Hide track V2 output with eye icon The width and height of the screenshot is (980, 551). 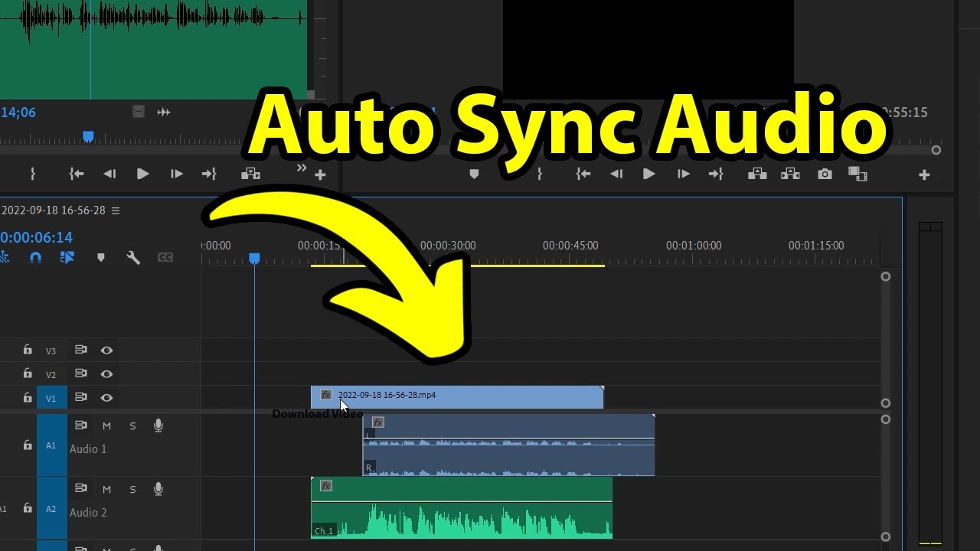pyautogui.click(x=106, y=374)
